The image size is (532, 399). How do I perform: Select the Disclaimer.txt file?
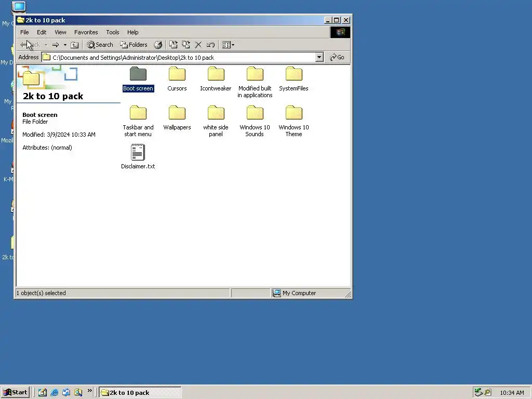tap(138, 156)
